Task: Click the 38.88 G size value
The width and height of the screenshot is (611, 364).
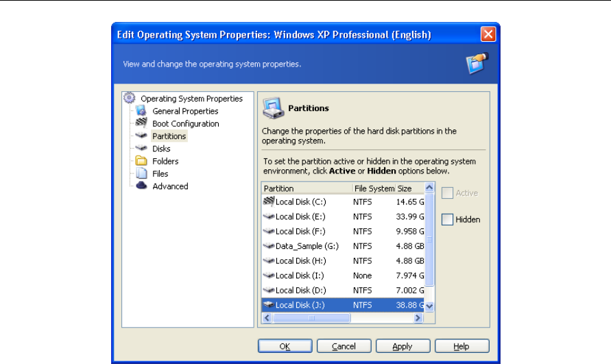Action: [x=410, y=305]
